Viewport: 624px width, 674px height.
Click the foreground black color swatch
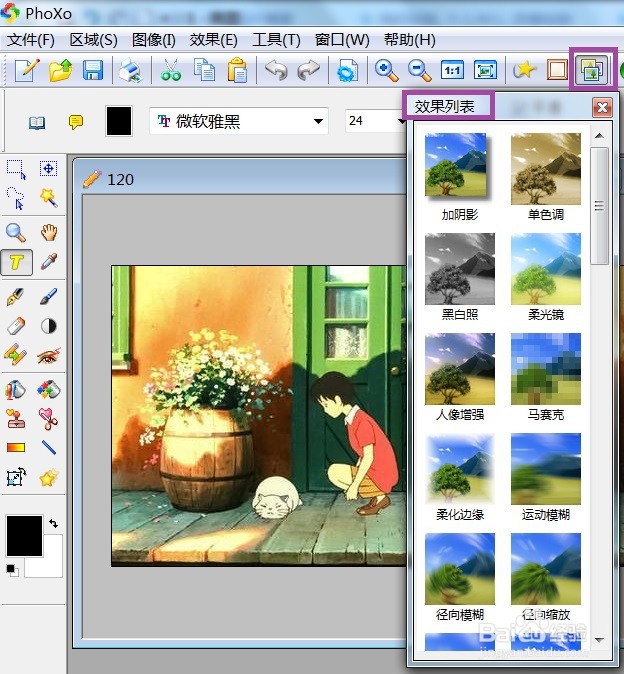(24, 536)
